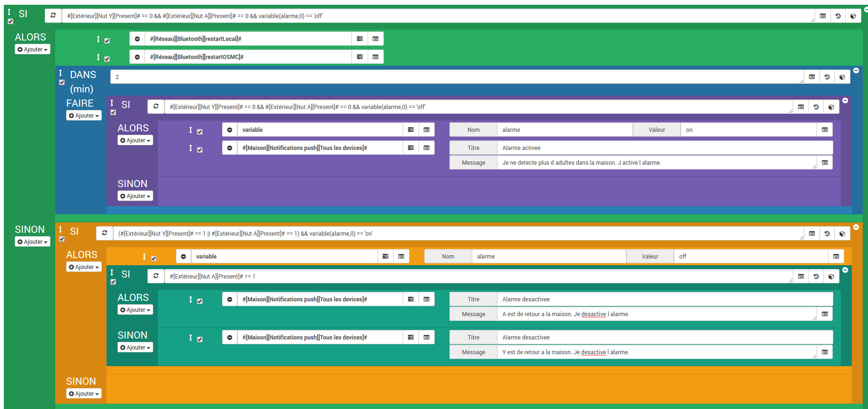Toggle the checkbox under the topmost SI block

pyautogui.click(x=10, y=21)
